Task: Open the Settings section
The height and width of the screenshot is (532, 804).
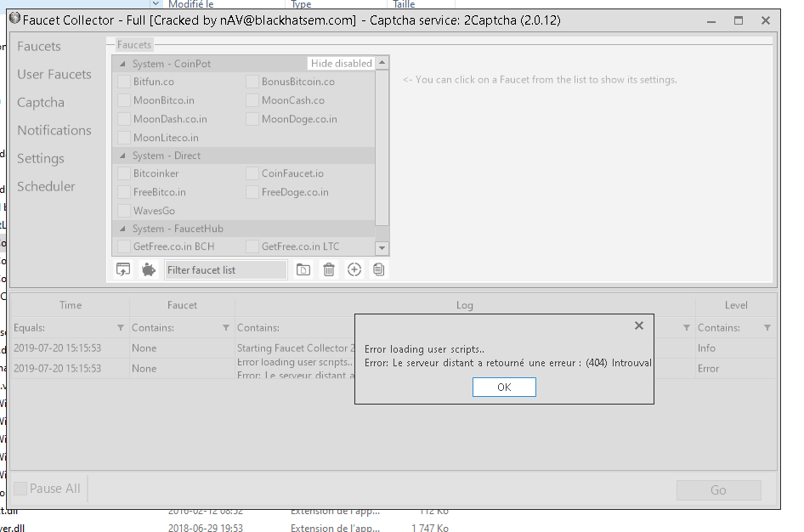Action: click(41, 158)
